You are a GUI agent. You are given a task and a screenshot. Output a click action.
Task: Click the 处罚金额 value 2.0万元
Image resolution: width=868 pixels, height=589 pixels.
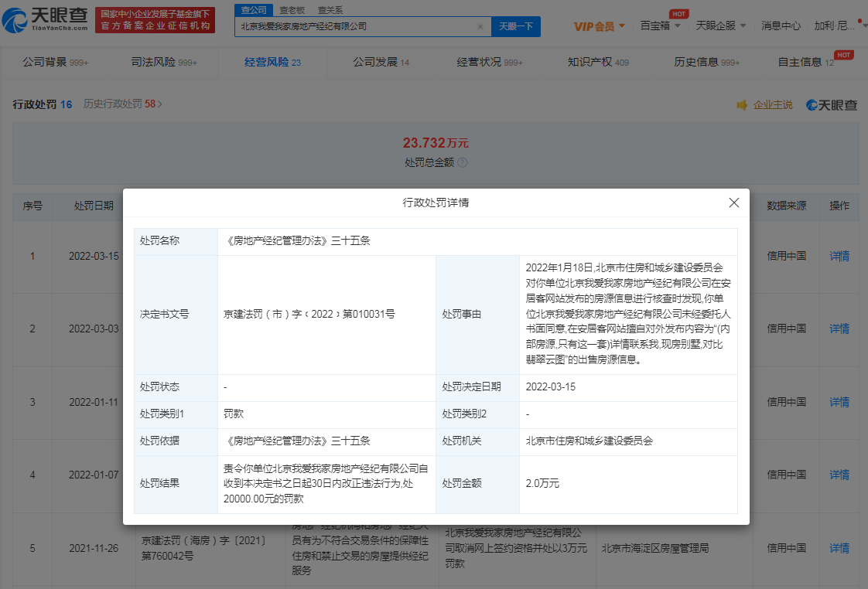(x=542, y=483)
